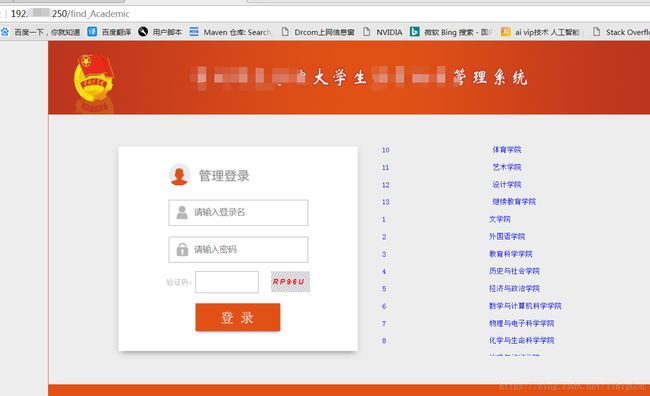650x396 pixels.
Task: Click the person icon in username field
Action: coord(182,212)
